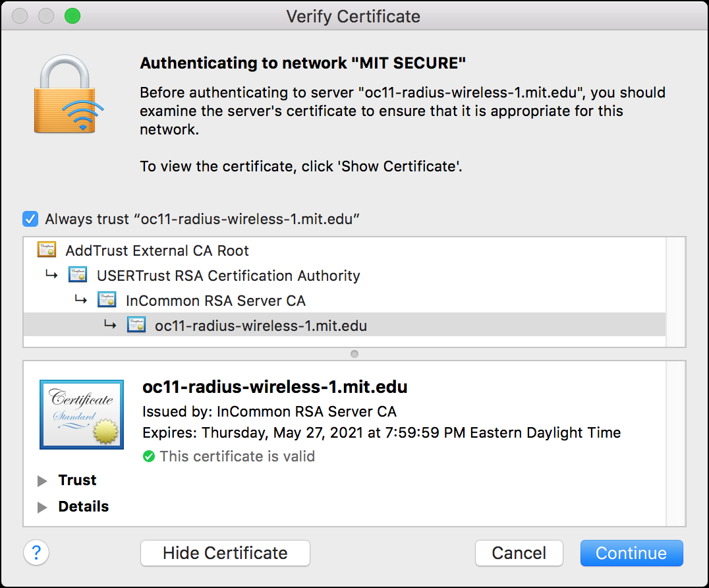
Task: Click the Trust section label
Action: (x=77, y=480)
